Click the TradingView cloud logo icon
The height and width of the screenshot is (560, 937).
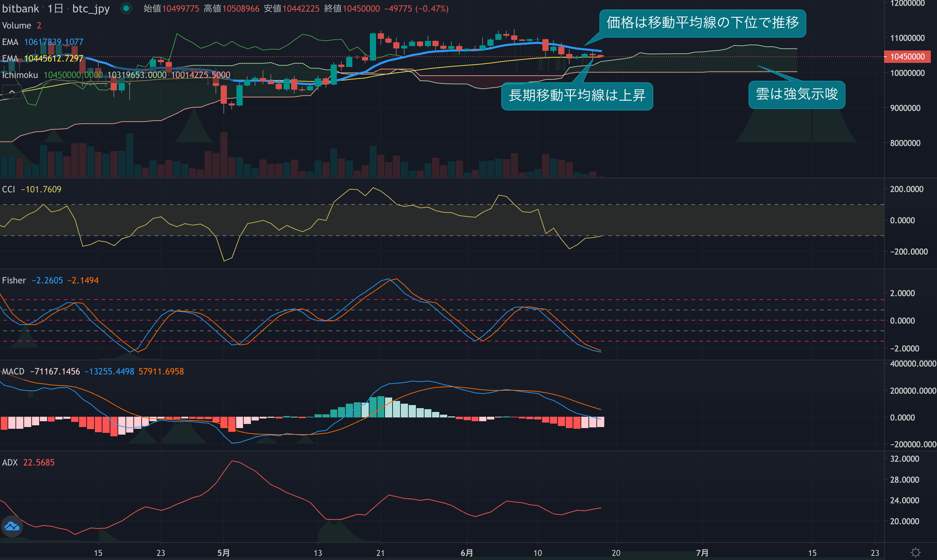pos(12,526)
